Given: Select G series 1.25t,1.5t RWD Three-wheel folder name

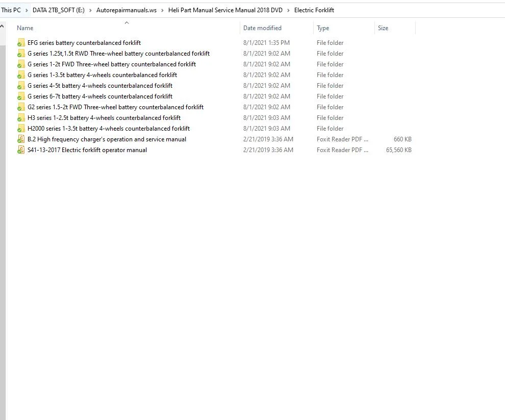Looking at the screenshot, I should coord(118,54).
